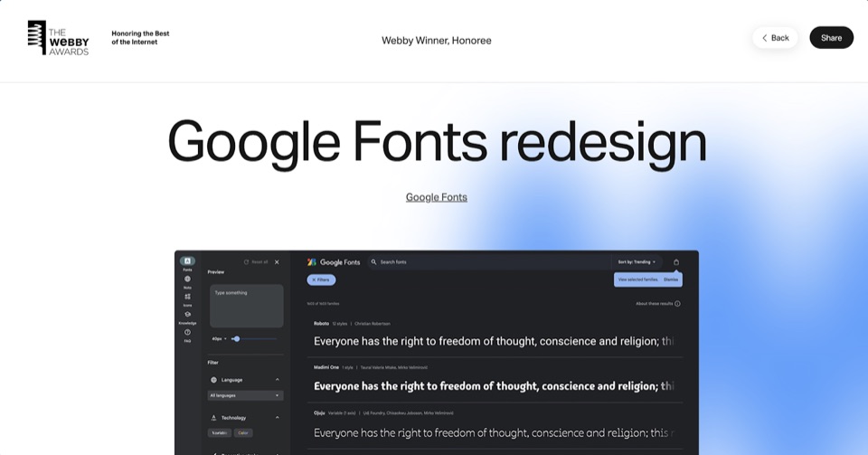
Task: Click the Technology filter icon
Action: (x=213, y=418)
